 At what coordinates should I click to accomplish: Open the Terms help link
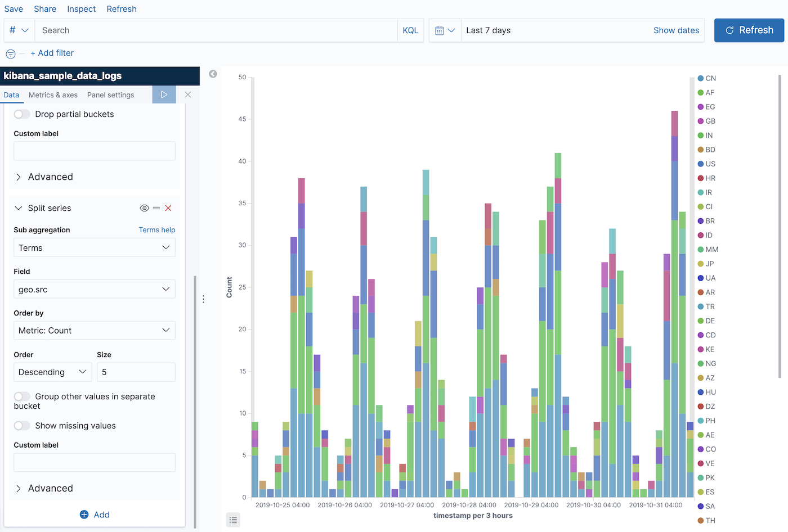tap(157, 229)
